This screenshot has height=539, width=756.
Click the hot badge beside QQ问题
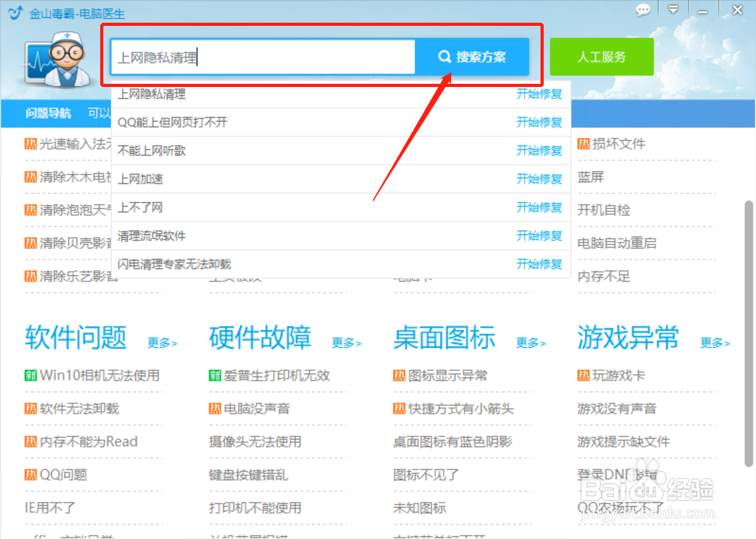pyautogui.click(x=31, y=474)
